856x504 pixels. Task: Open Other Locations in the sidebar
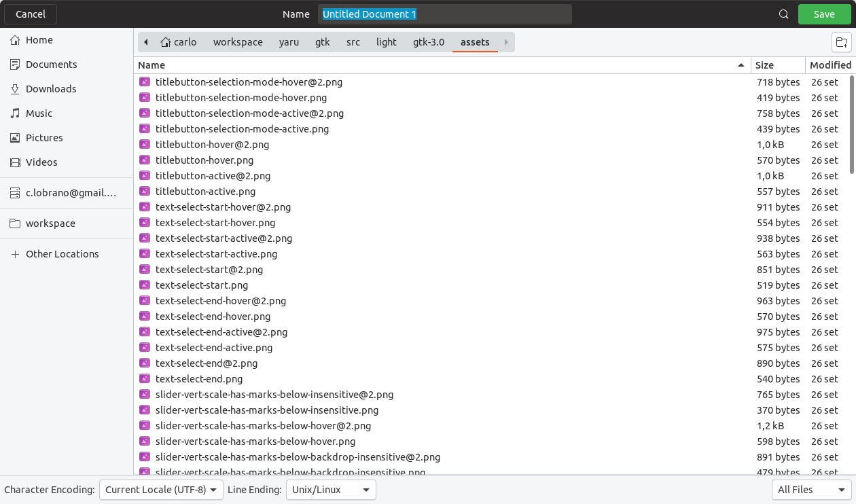coord(67,254)
